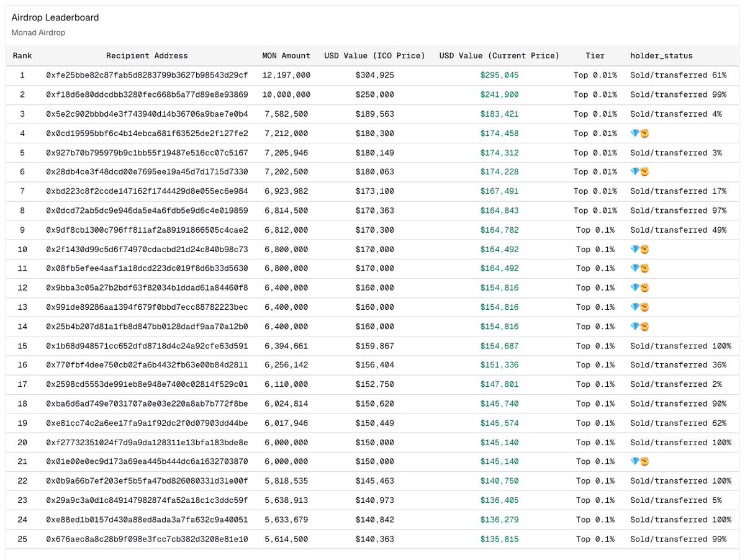Viewport: 745px width, 560px height.
Task: Select address 0xe81cc74c2a6ee17fa9a1f92dc2f0d07903dd44be
Action: point(147,423)
